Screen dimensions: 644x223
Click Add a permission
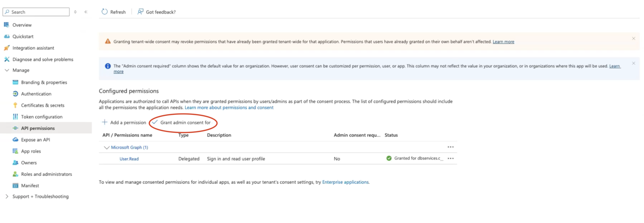pyautogui.click(x=124, y=122)
